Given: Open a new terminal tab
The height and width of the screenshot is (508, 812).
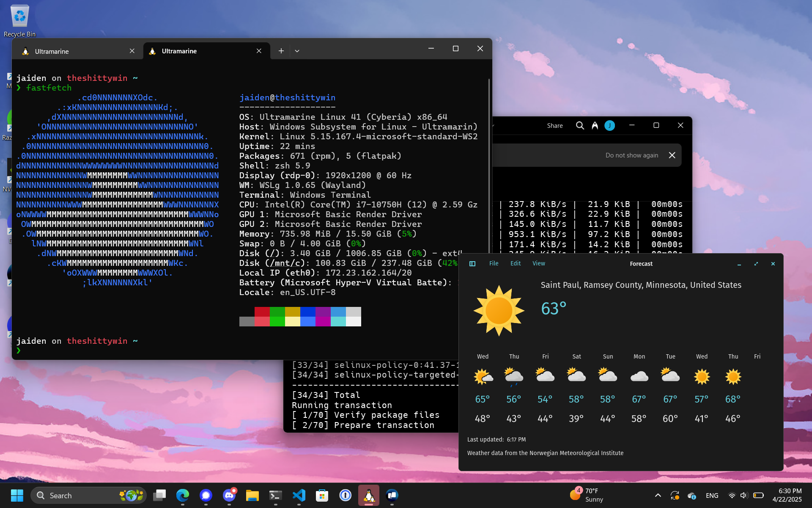Looking at the screenshot, I should [x=281, y=51].
